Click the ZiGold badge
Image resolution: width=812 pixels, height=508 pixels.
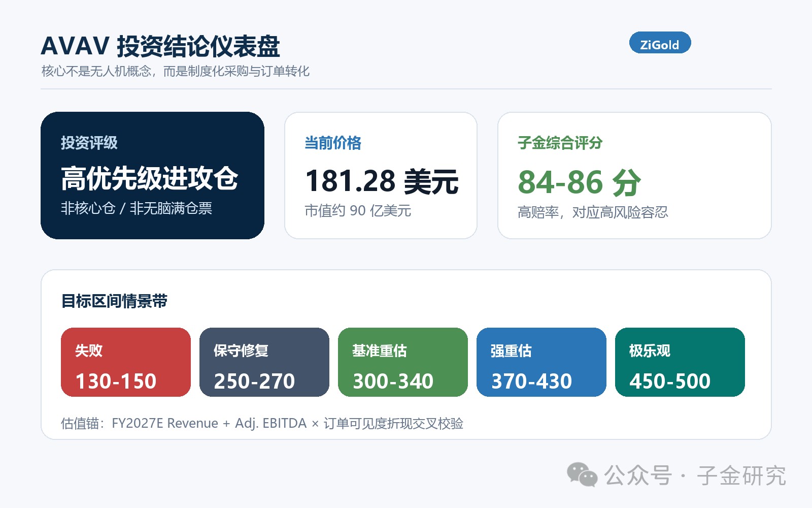coord(660,43)
